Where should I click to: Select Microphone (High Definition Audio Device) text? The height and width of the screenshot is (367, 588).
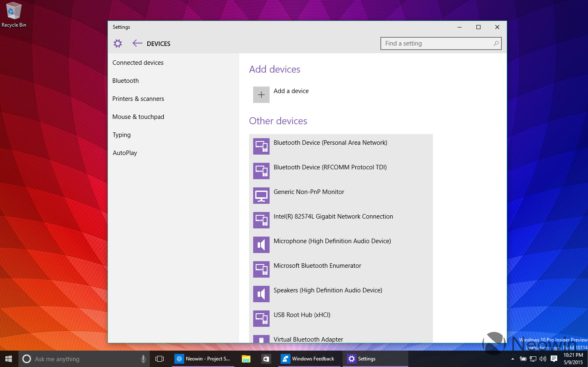tap(332, 241)
